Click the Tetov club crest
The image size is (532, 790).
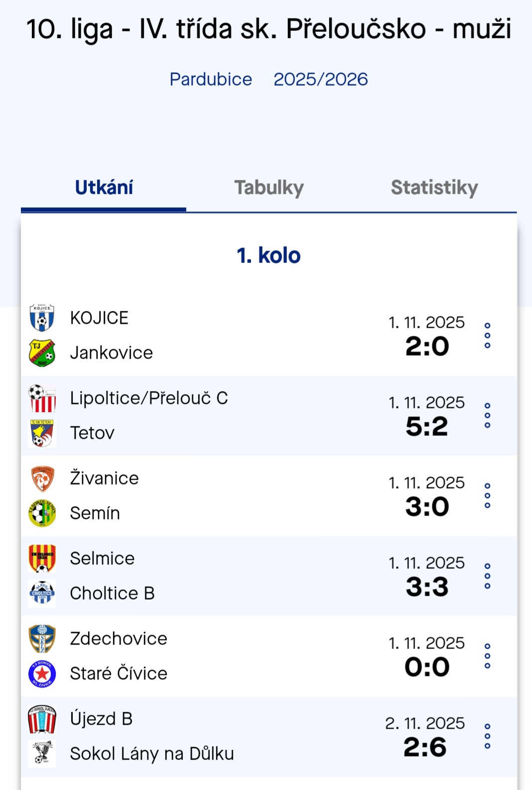tap(42, 433)
